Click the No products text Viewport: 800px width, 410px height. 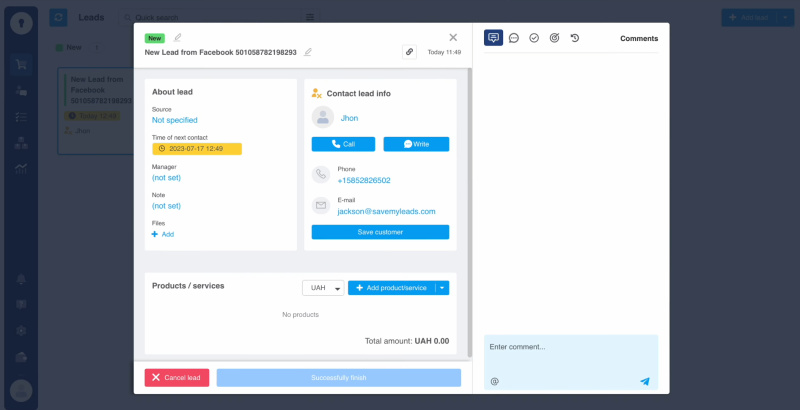301,315
